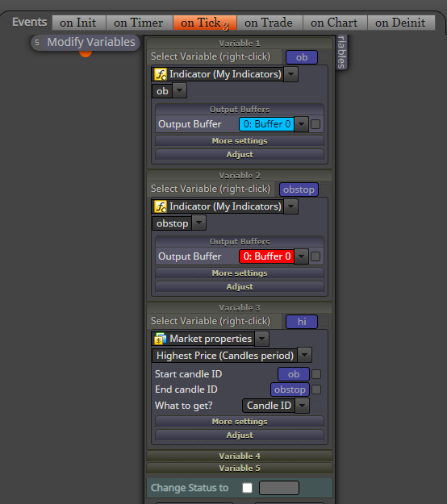447x504 pixels.
Task: Click the ob chip for Start candle ID
Action: [294, 374]
